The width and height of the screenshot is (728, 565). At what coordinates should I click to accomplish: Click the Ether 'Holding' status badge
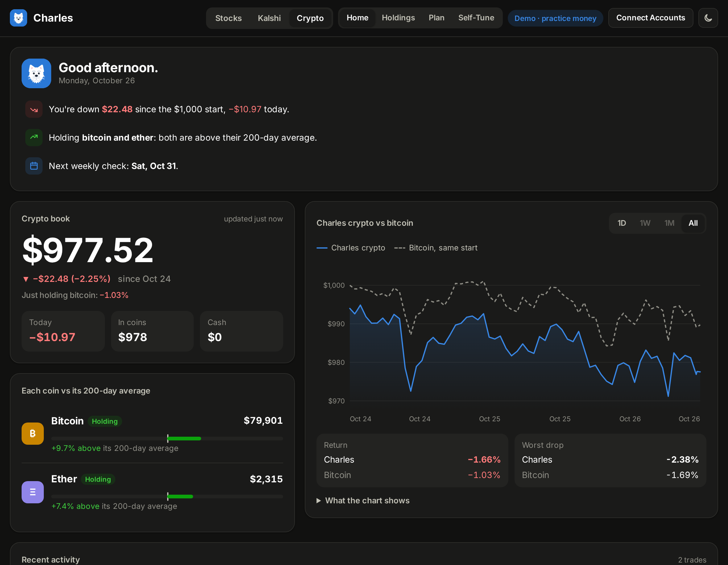tap(98, 479)
